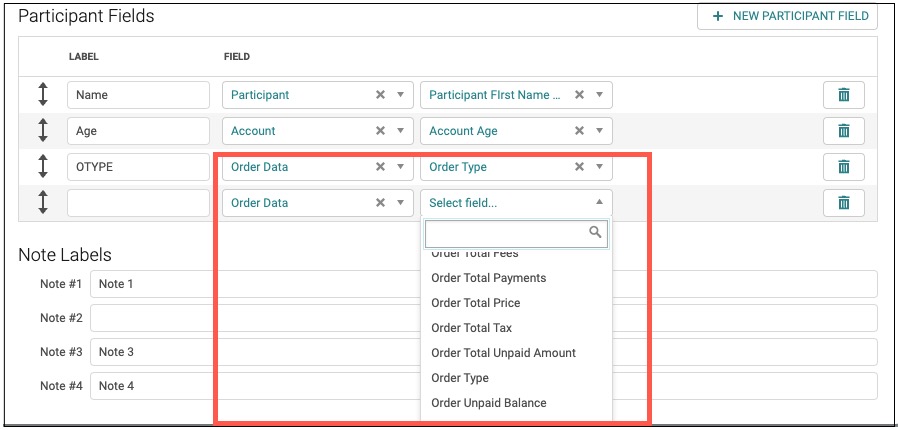Clear the Participant selection in Name row
This screenshot has height=430, width=898.
(380, 95)
